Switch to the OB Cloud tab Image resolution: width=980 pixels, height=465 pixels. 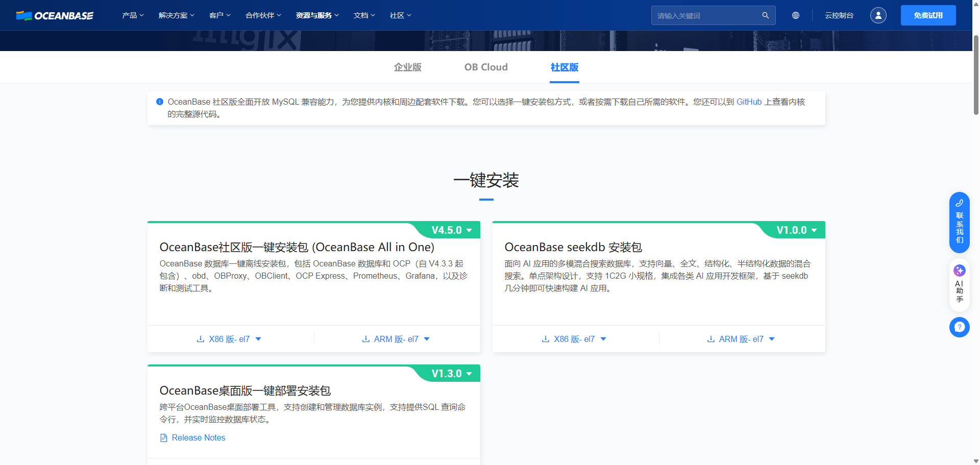(486, 67)
